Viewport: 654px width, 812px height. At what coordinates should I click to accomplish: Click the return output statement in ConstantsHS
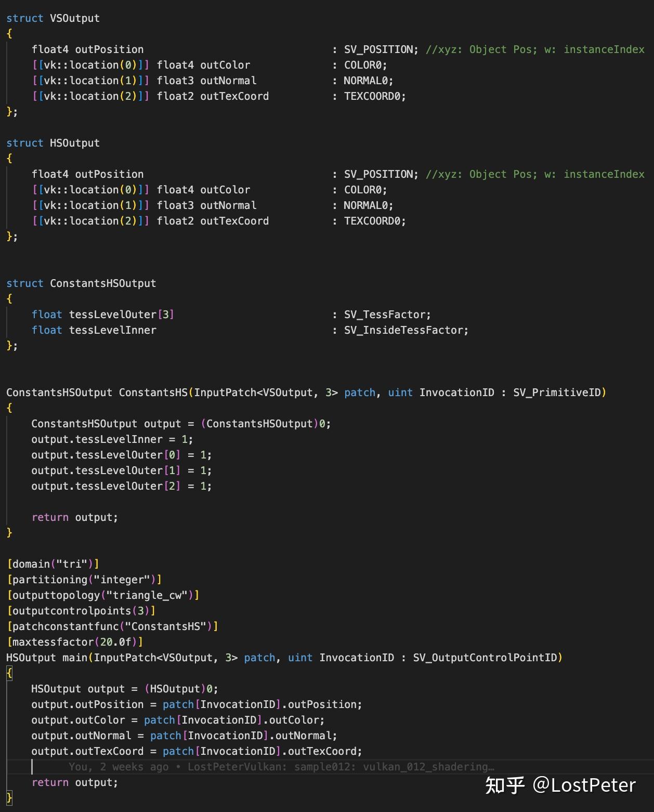75,517
